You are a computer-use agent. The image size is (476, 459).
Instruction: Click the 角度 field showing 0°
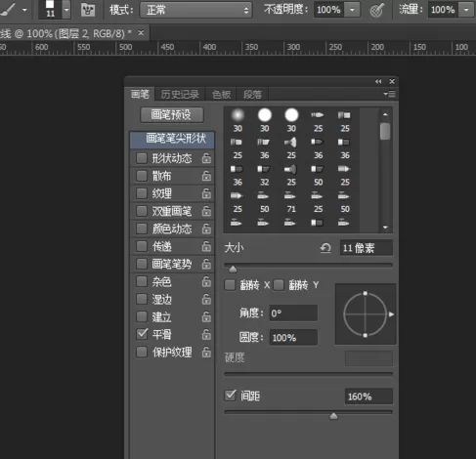(293, 313)
